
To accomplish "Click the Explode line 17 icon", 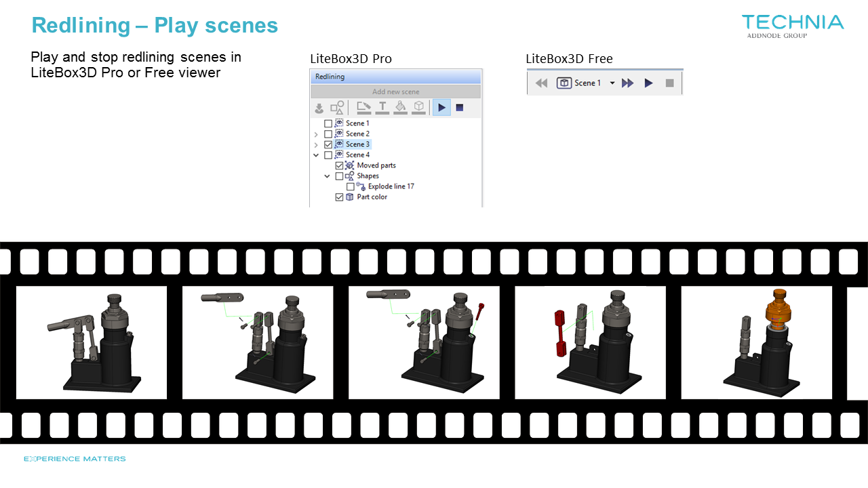I will point(361,186).
